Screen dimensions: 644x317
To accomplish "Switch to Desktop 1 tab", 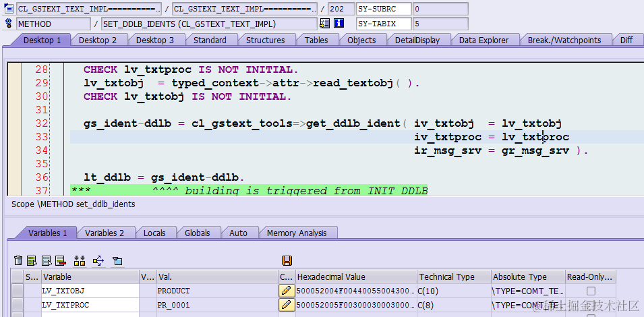I will click(x=42, y=40).
